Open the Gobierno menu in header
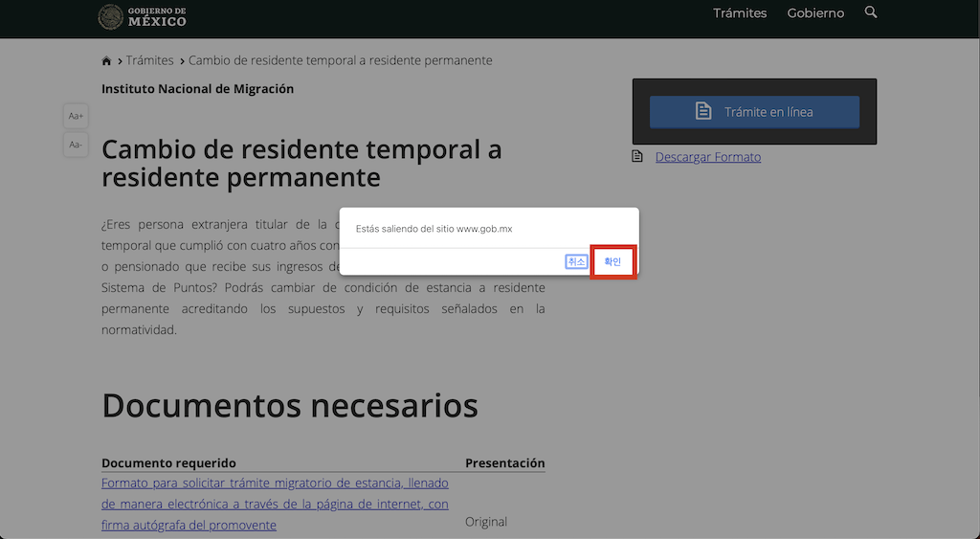Screen dimensions: 980x539 pyautogui.click(x=815, y=13)
